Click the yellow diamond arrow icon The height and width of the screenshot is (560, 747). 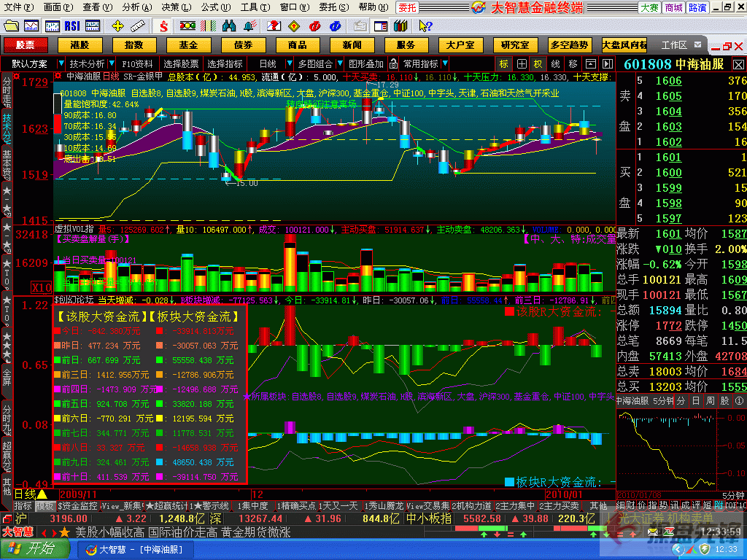point(294,26)
